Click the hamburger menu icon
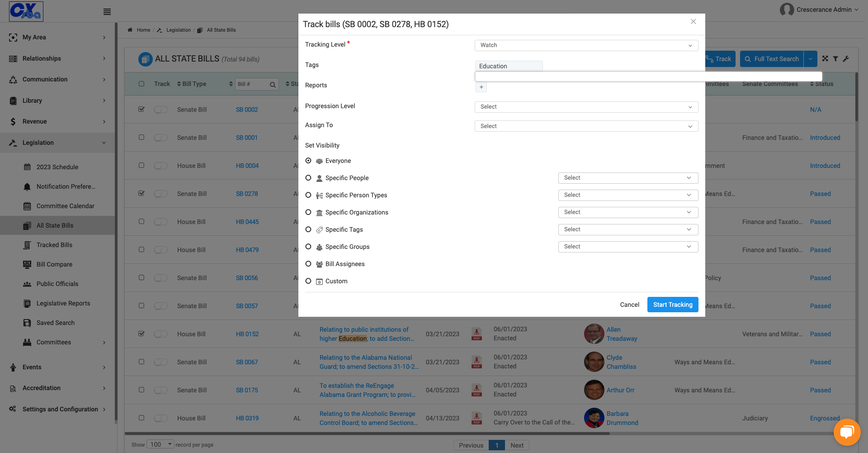 point(107,12)
